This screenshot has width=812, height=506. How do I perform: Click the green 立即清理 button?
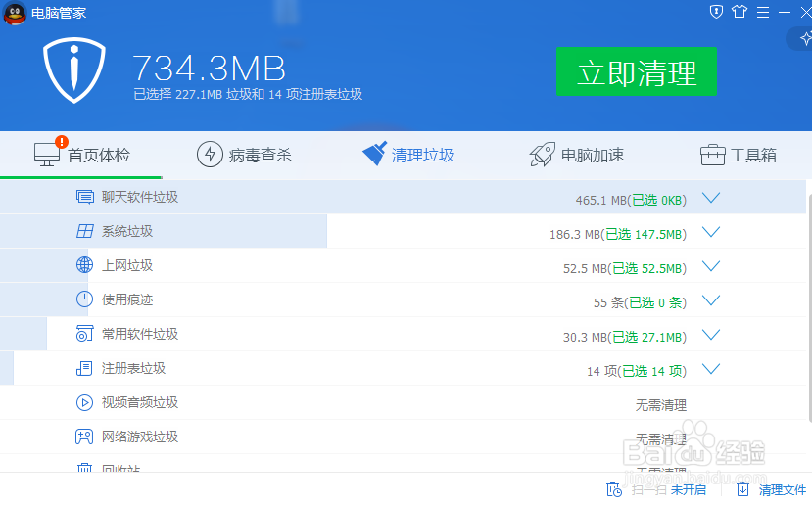[x=637, y=71]
